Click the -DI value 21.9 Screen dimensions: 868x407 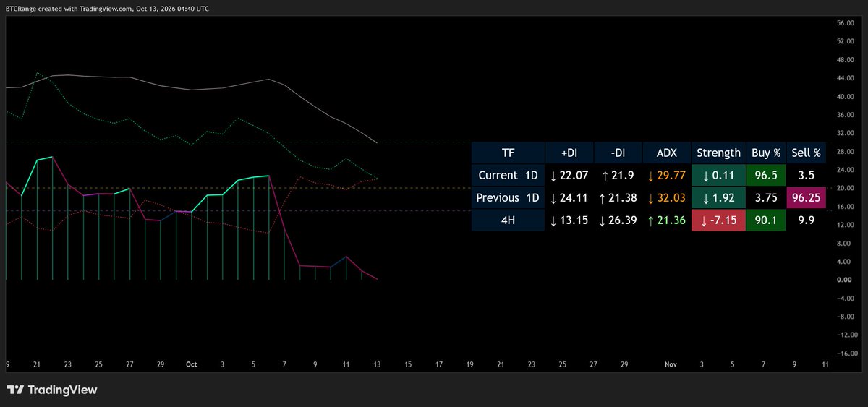pyautogui.click(x=617, y=175)
